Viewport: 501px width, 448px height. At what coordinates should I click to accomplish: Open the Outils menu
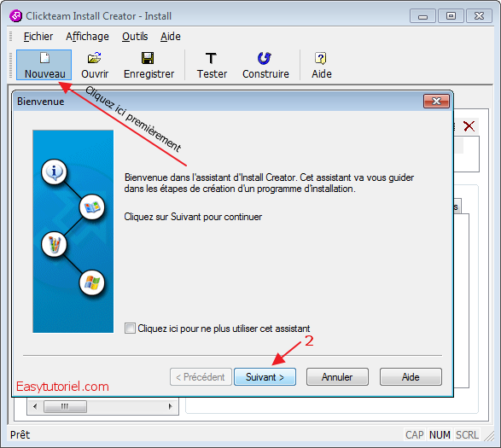point(135,37)
